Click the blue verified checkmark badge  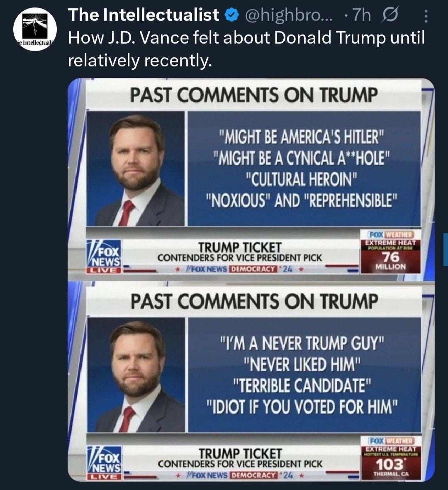(231, 16)
